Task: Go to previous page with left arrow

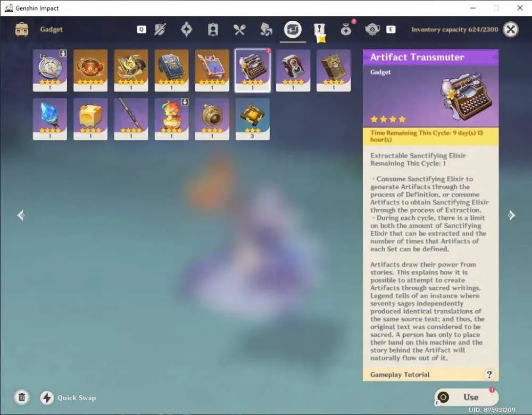Action: [21, 215]
